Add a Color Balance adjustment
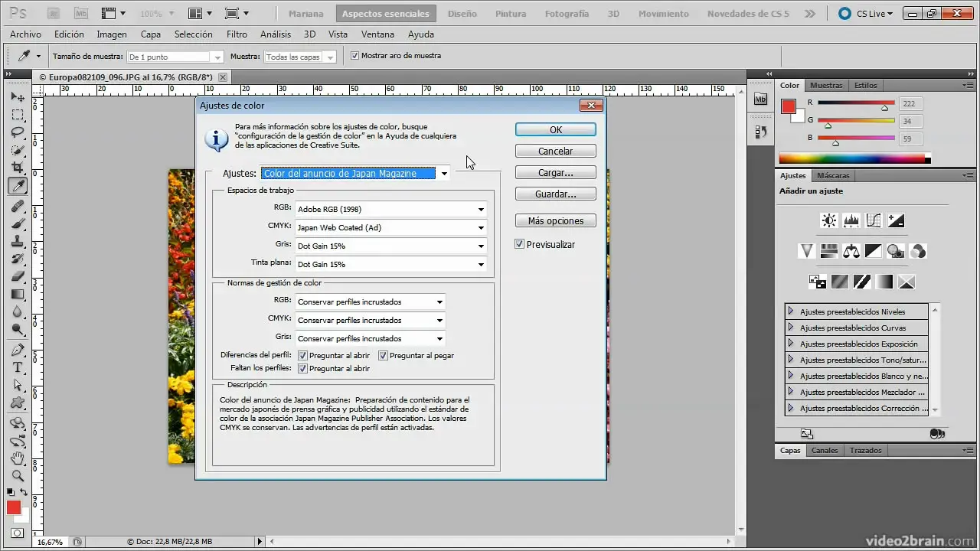This screenshot has height=551, width=980. 851,251
